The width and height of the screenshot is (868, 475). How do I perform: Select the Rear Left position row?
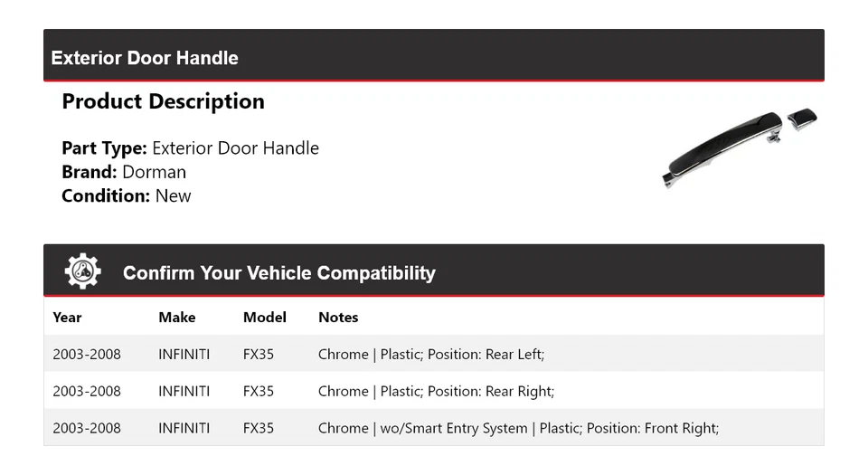click(434, 354)
